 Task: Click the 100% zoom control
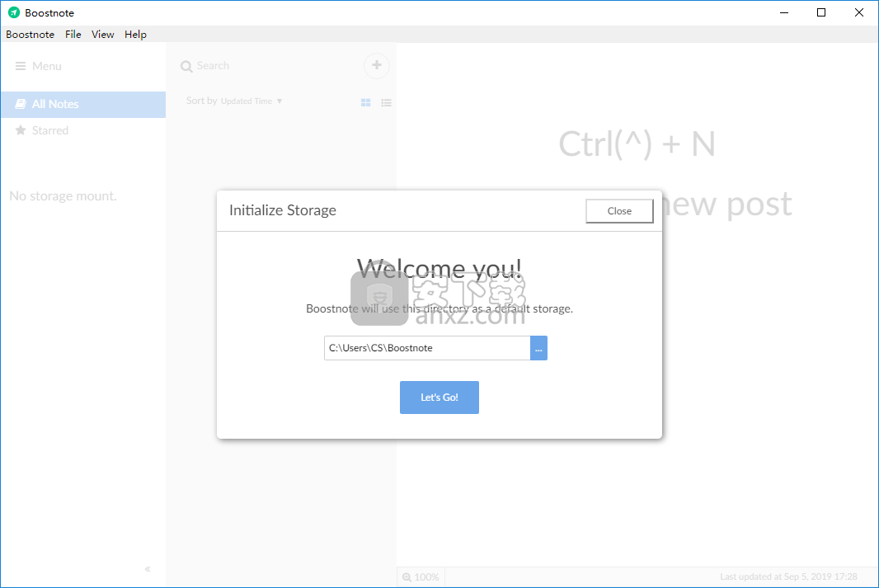point(421,576)
